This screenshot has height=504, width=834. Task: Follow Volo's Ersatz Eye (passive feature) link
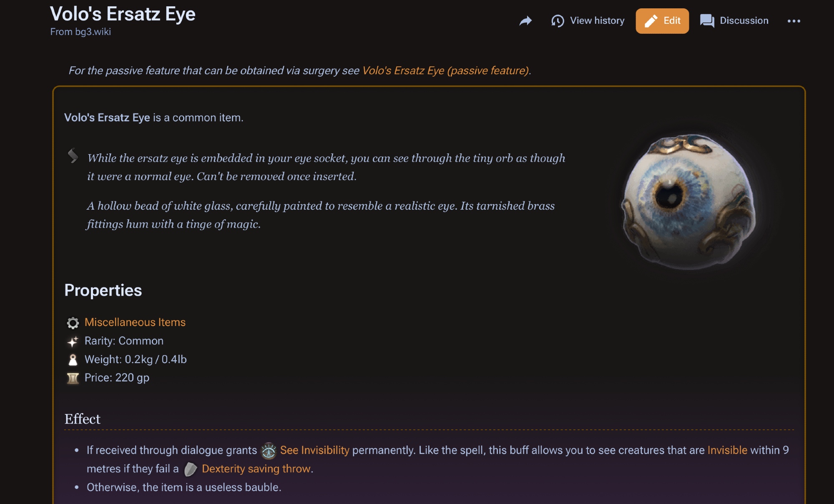pyautogui.click(x=445, y=70)
